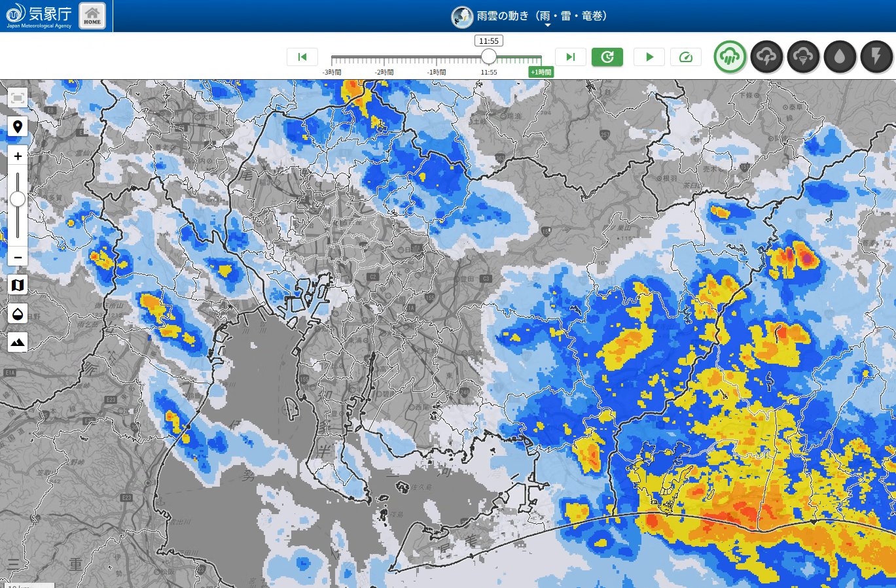Click the fullscreen frame icon on map

tap(18, 99)
